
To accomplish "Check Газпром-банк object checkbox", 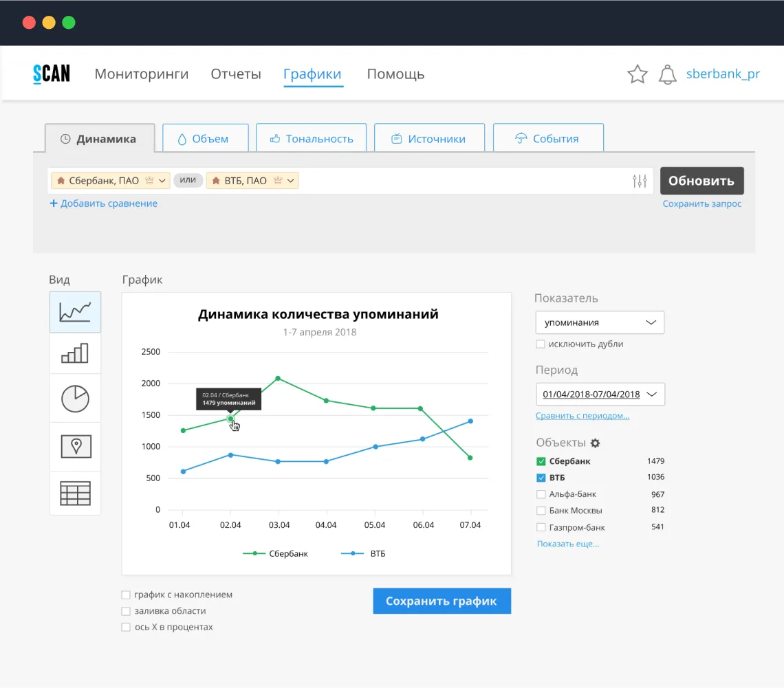I will coord(541,527).
